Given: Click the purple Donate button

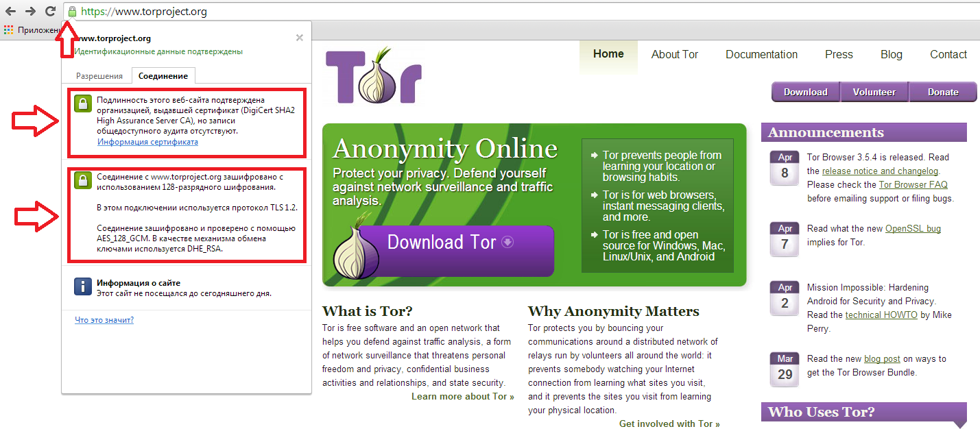Looking at the screenshot, I should (x=943, y=92).
